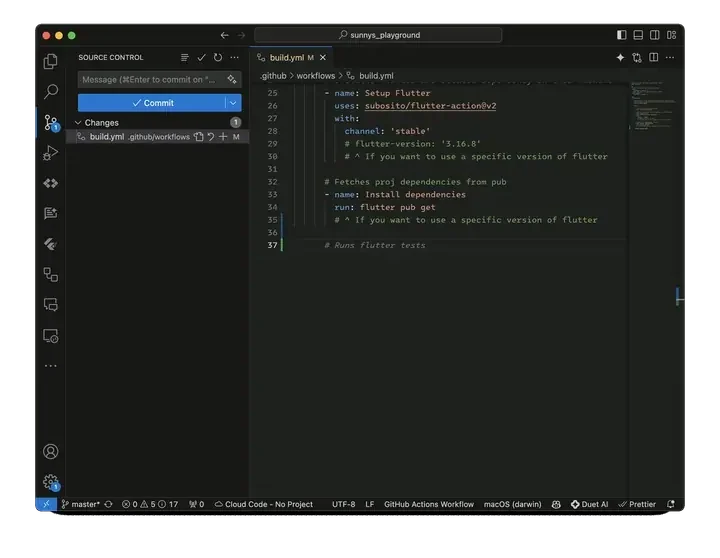Click the .github breadcrumb segment
Screen dimensions: 720x558
pos(273,76)
